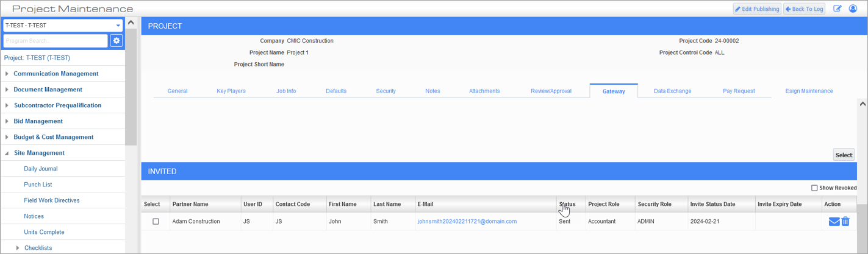The height and width of the screenshot is (254, 868).
Task: Click Project Role column header
Action: [610, 204]
